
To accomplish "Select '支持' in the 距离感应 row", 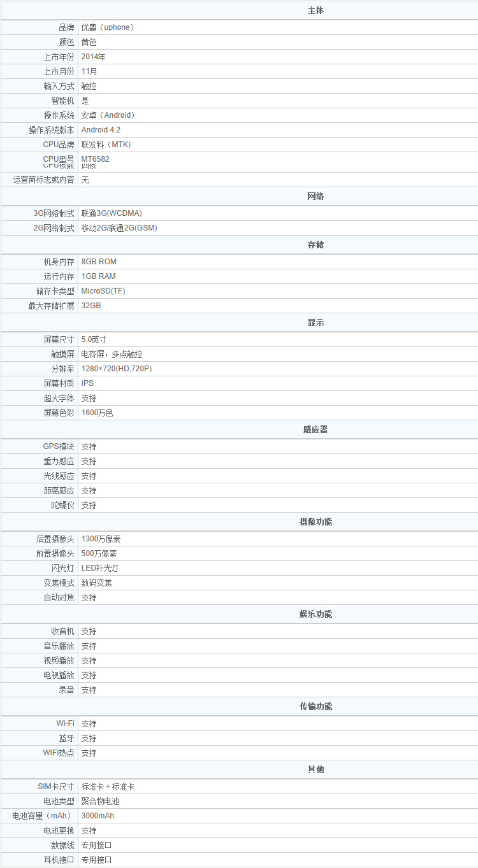I will [x=89, y=490].
